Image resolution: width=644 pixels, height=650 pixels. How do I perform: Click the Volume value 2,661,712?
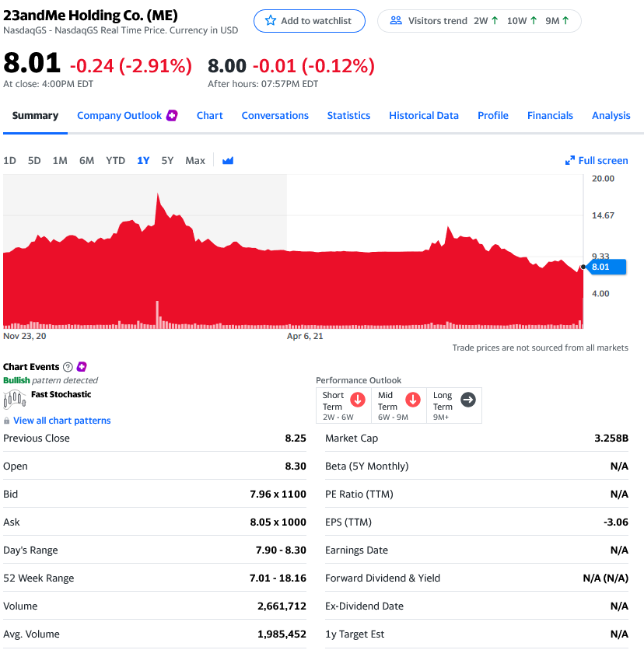[x=282, y=606]
